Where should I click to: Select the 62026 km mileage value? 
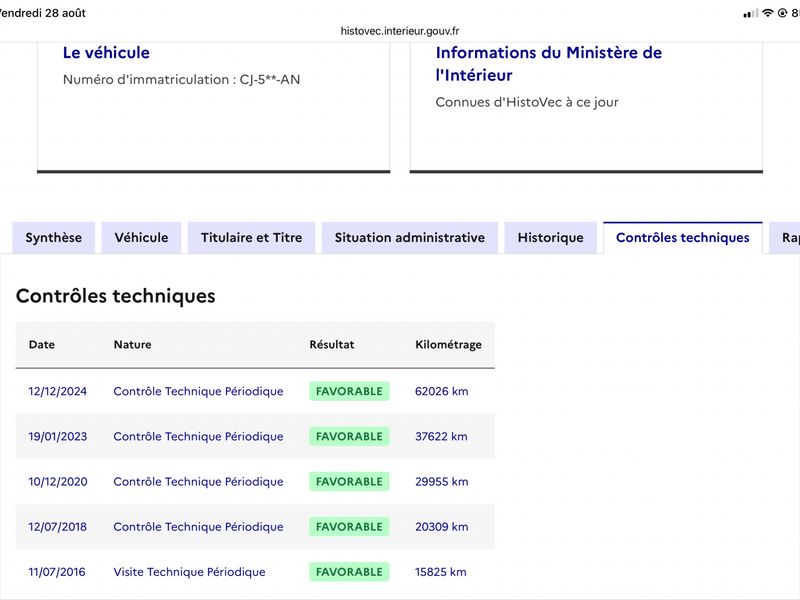[x=441, y=391]
